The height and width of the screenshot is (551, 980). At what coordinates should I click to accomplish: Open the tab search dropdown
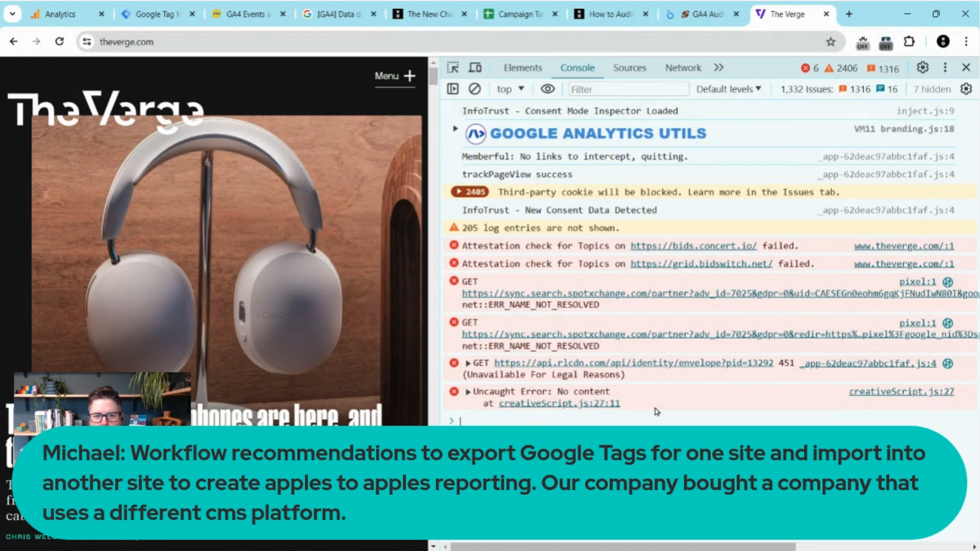[x=12, y=14]
